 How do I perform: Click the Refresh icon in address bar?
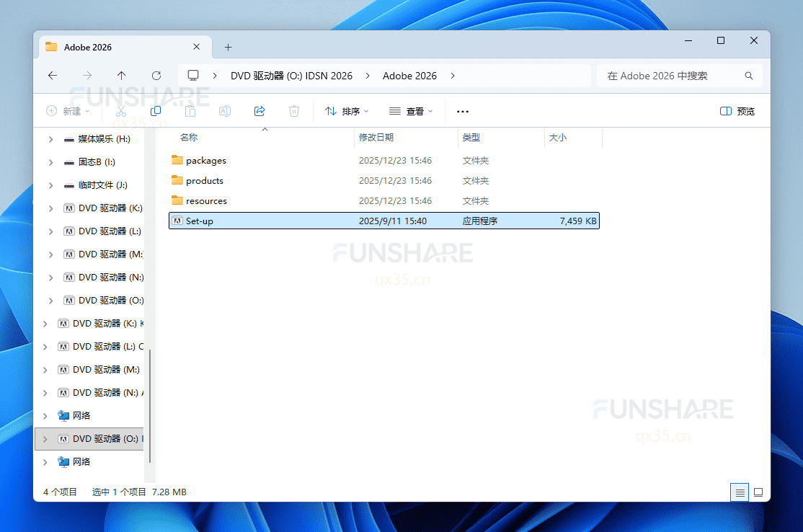tap(156, 75)
